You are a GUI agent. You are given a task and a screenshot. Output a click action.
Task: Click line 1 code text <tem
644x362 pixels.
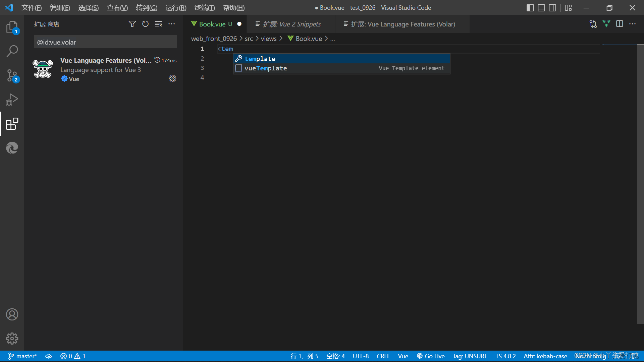click(225, 49)
